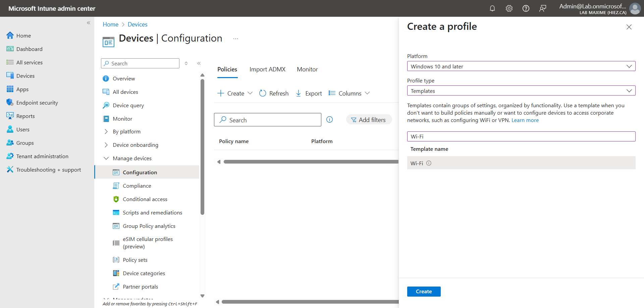The width and height of the screenshot is (644, 308).
Task: Click the blue Create button
Action: [424, 292]
